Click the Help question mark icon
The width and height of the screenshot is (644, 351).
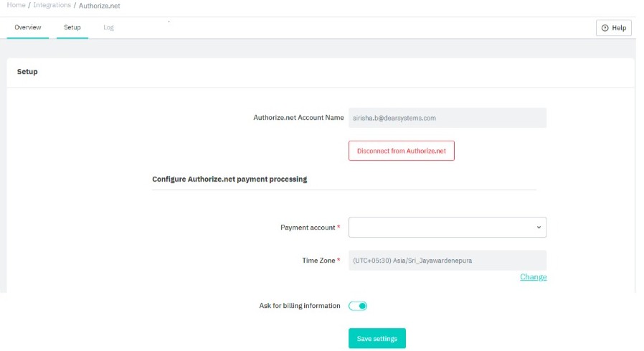[x=605, y=28]
